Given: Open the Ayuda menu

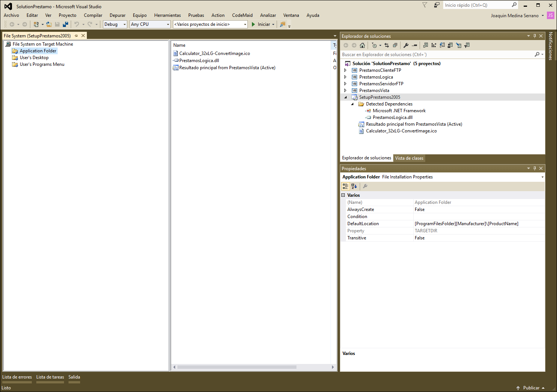Looking at the screenshot, I should click(313, 15).
